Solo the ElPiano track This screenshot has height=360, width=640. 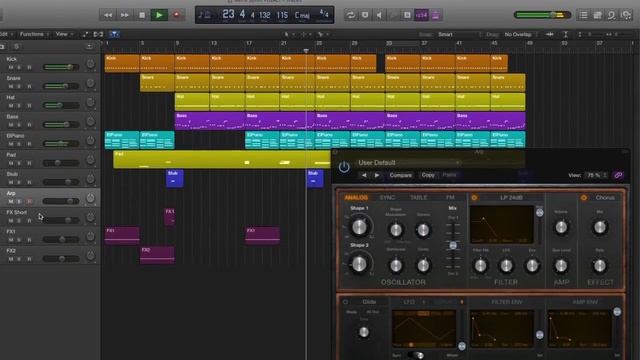point(19,144)
